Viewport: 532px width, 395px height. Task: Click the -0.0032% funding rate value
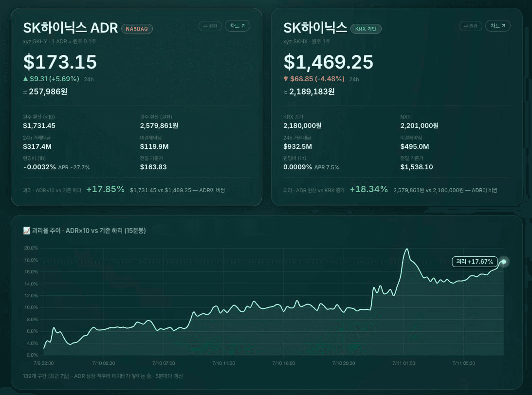coord(40,167)
